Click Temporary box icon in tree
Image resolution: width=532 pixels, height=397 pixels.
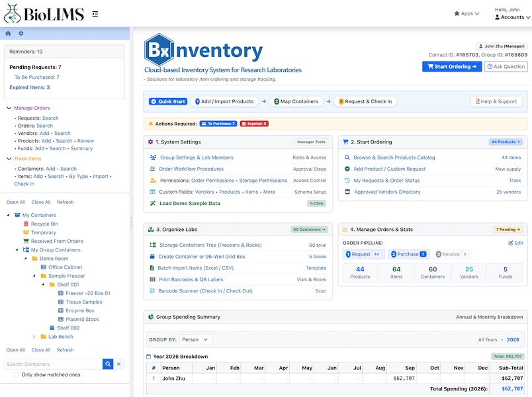[26, 232]
